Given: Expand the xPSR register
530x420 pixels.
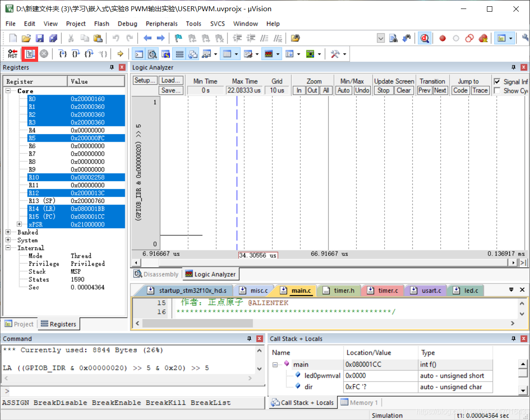Looking at the screenshot, I should point(19,224).
